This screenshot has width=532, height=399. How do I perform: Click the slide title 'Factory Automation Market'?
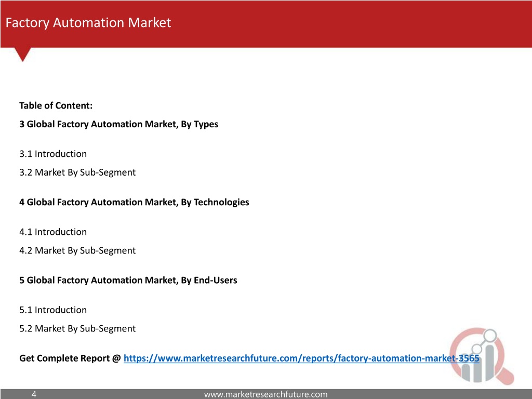point(88,23)
